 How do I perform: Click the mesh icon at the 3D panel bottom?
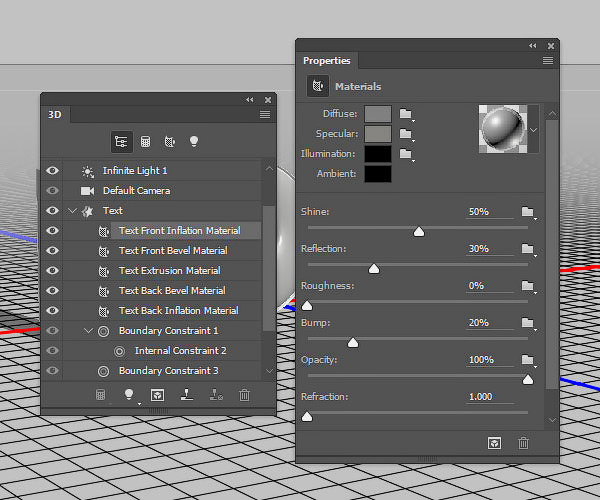click(x=100, y=395)
